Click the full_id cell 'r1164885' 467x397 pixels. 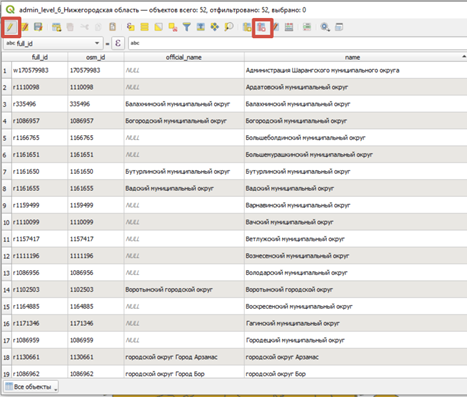click(40, 307)
